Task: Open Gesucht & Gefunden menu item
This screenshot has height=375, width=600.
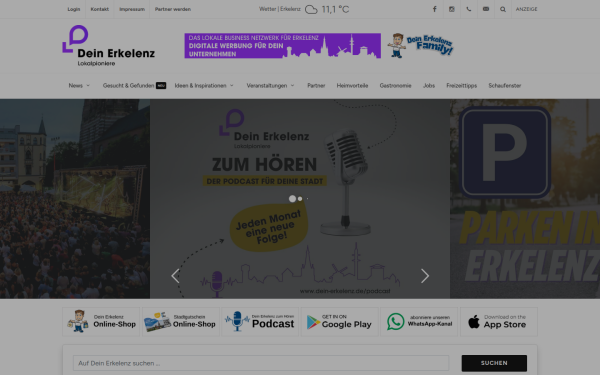Action: [x=134, y=86]
